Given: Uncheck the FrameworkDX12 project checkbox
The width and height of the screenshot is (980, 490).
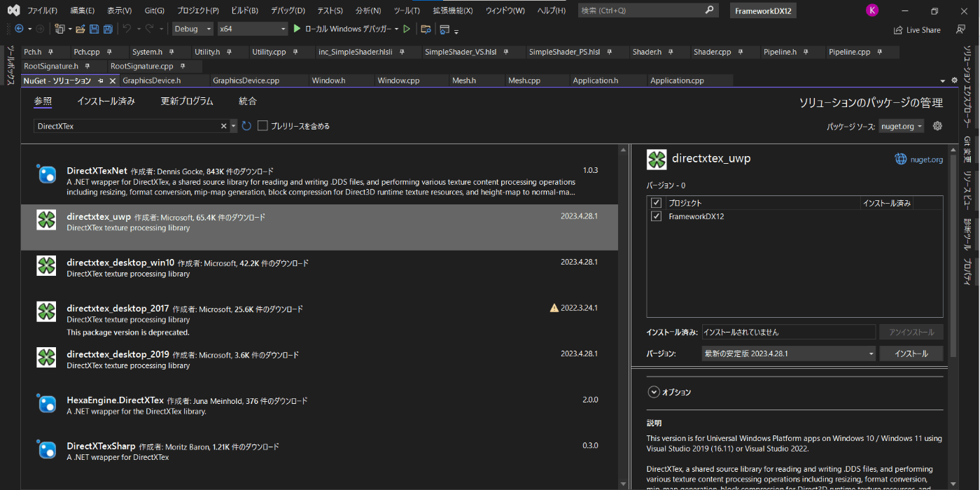Looking at the screenshot, I should (x=656, y=216).
